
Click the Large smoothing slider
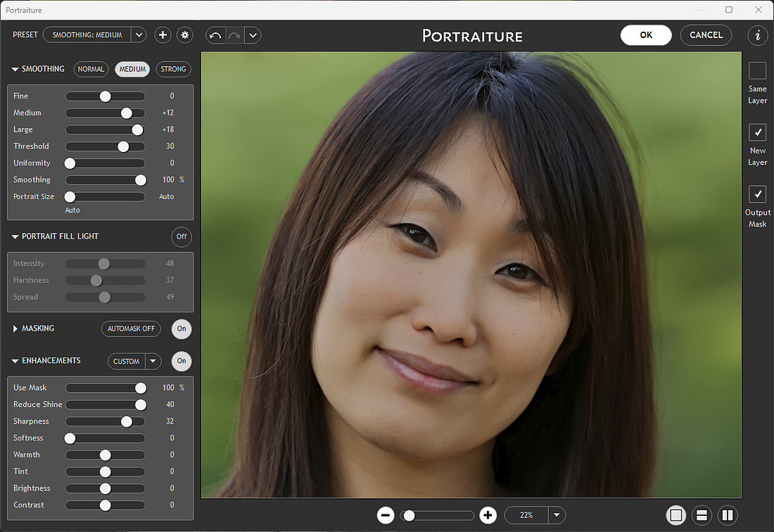[105, 129]
